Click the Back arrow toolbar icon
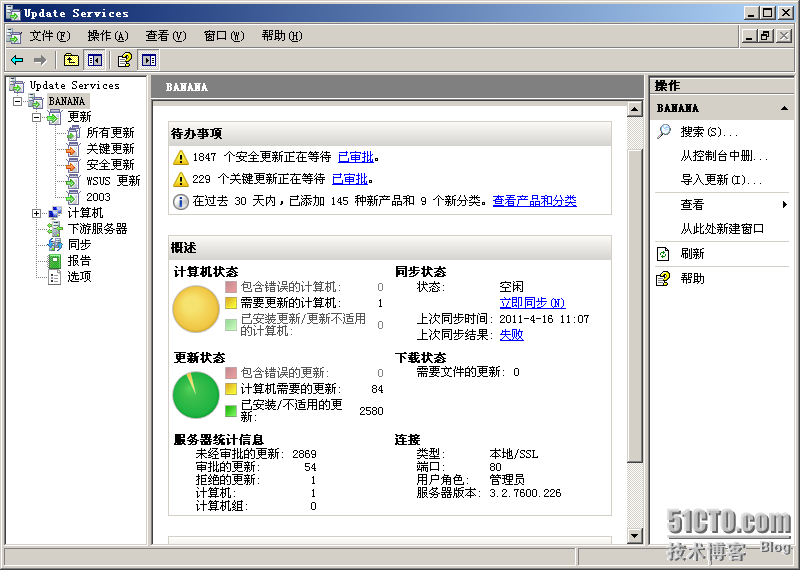Image resolution: width=800 pixels, height=570 pixels. 17,60
